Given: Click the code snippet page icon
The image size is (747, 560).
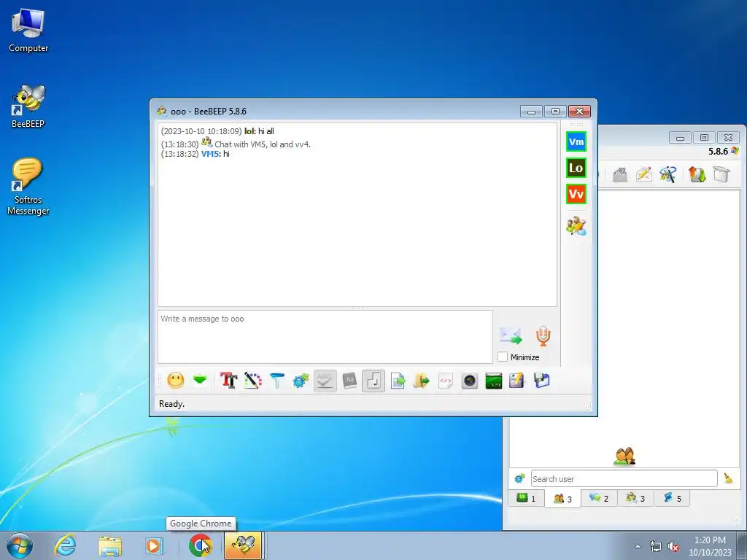Looking at the screenshot, I should 446,381.
